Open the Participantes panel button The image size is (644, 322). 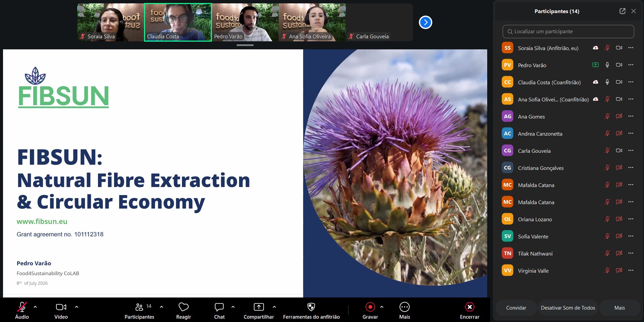(139, 311)
